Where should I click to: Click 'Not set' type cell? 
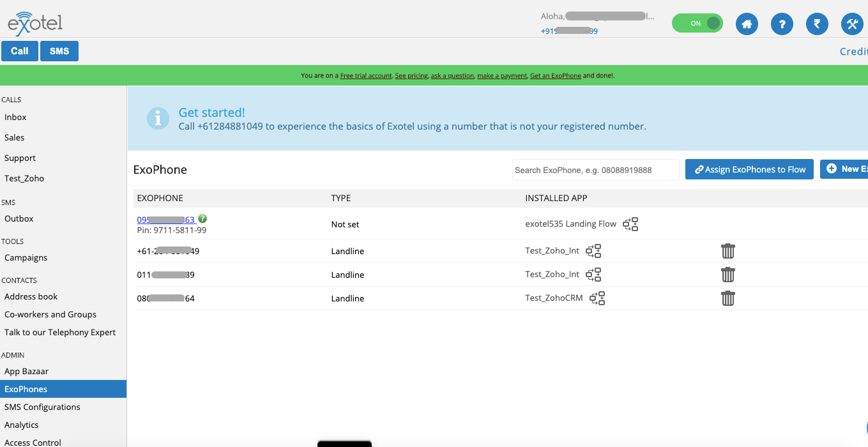(345, 224)
